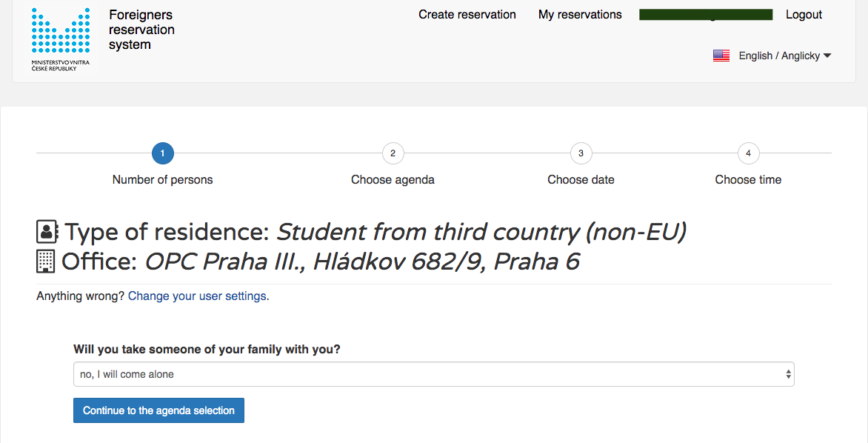Open the Choose time step label

pos(748,179)
